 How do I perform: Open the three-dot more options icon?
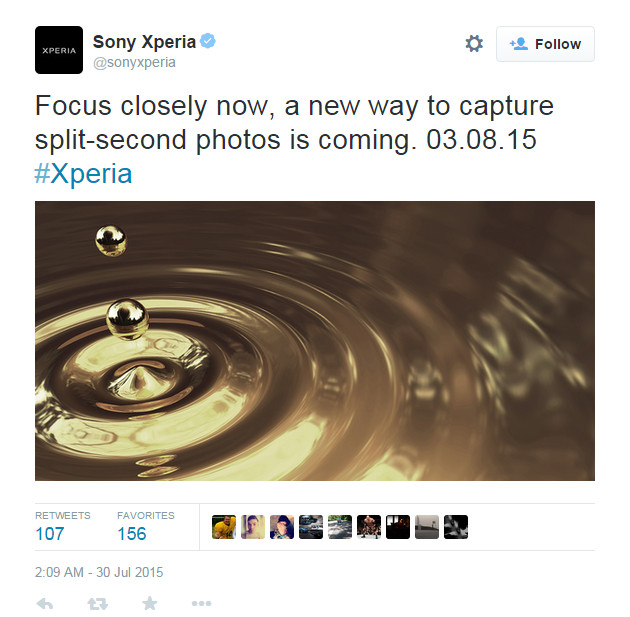201,603
